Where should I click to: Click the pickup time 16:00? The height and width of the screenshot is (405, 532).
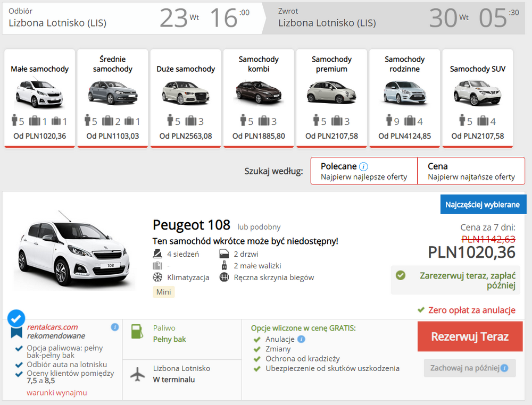point(230,18)
